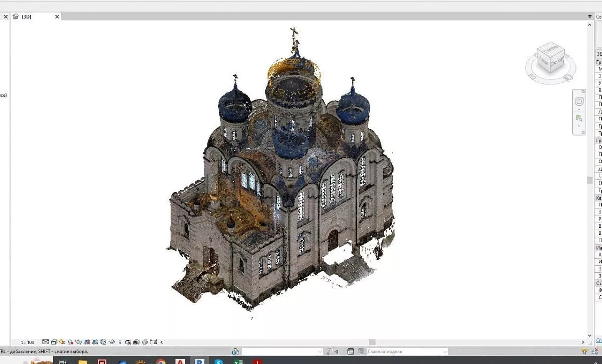Collapse the view control bar chevron
The image size is (602, 364).
tap(161, 342)
